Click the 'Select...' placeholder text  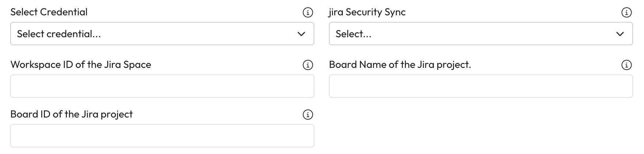[x=353, y=34]
